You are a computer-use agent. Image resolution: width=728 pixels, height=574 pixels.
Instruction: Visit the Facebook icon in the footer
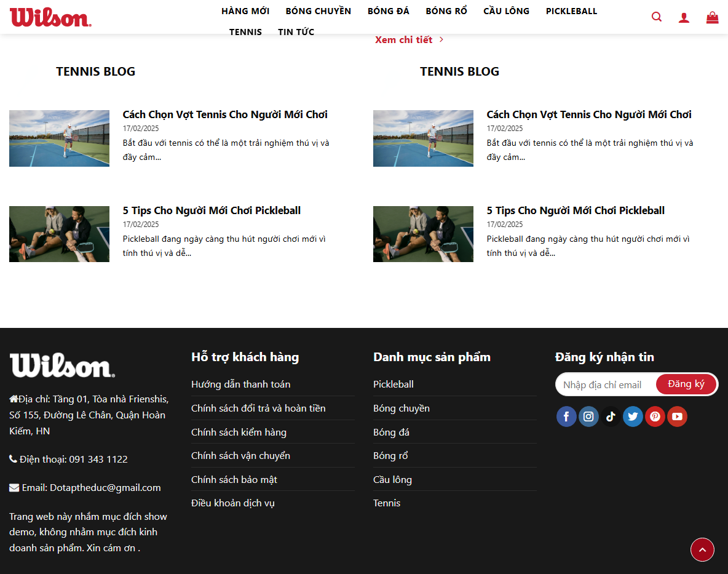pos(566,417)
